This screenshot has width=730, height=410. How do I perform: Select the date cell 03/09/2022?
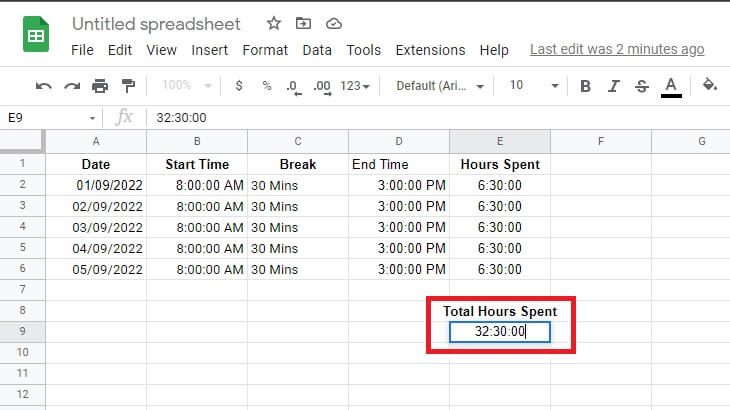[96, 227]
